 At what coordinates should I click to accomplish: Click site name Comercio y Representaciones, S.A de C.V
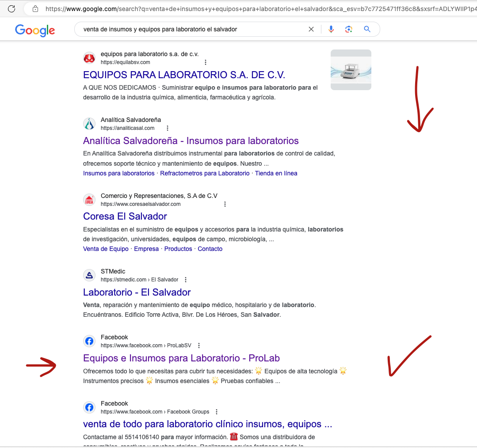tap(159, 196)
